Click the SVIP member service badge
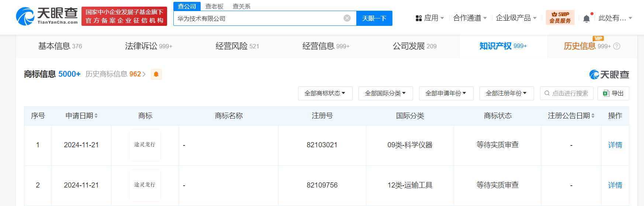This screenshot has height=206, width=644. pos(560,18)
